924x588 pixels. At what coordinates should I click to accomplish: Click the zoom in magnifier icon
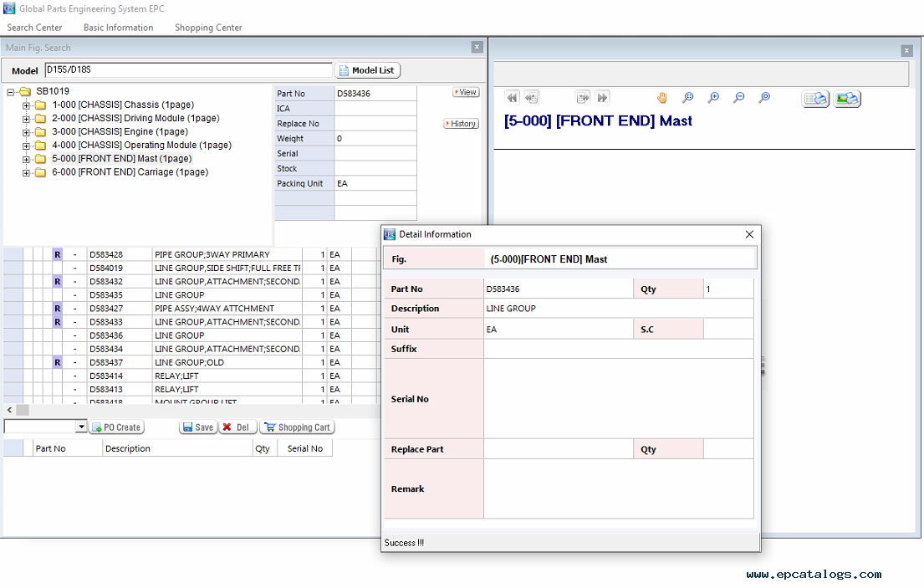713,98
